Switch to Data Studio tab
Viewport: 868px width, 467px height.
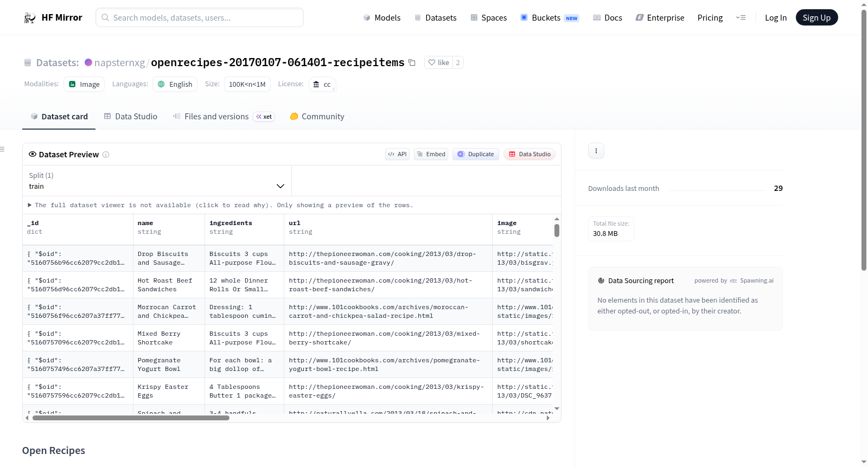pos(130,117)
